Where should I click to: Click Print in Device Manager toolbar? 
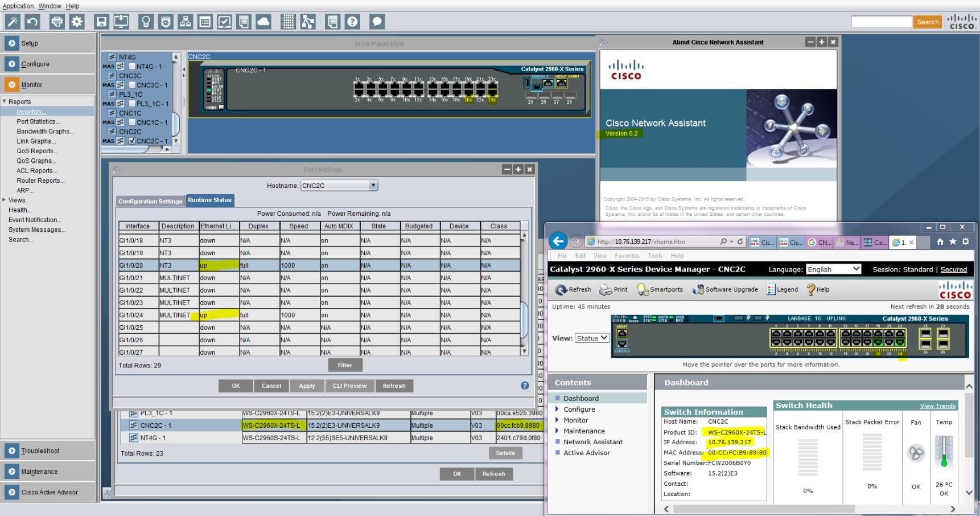click(613, 289)
